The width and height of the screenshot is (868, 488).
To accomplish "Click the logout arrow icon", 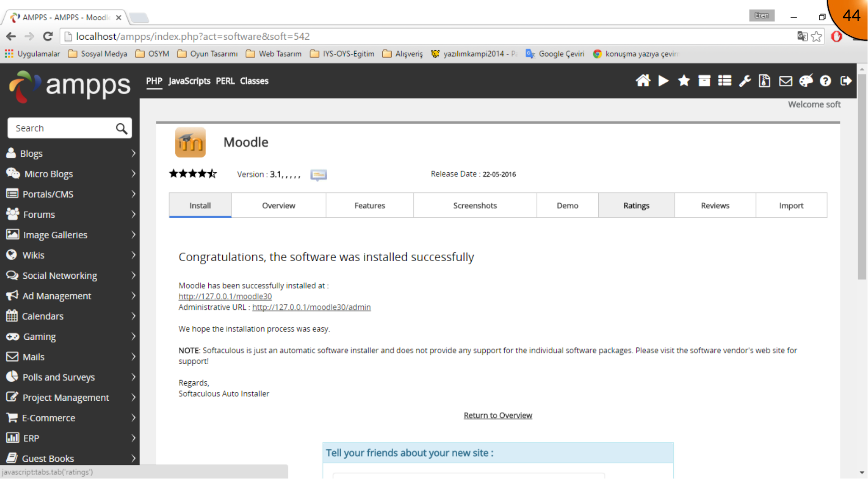I will pyautogui.click(x=846, y=81).
